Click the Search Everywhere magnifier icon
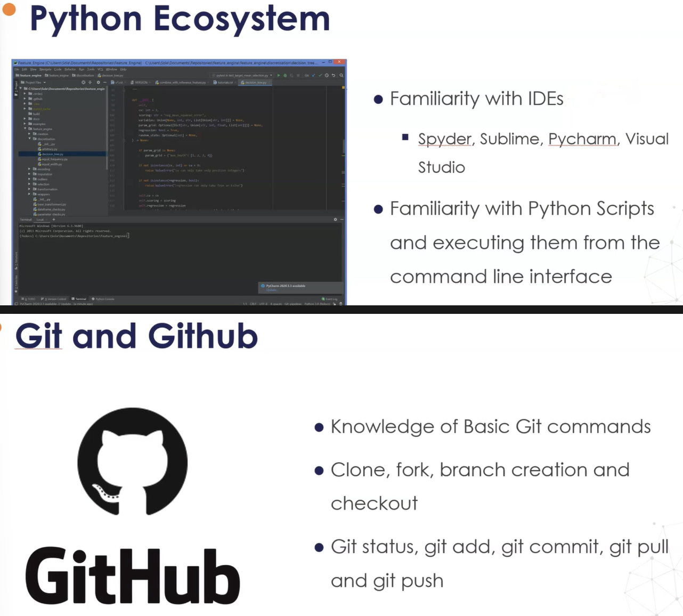Viewport: 683px width, 616px height. [x=342, y=75]
